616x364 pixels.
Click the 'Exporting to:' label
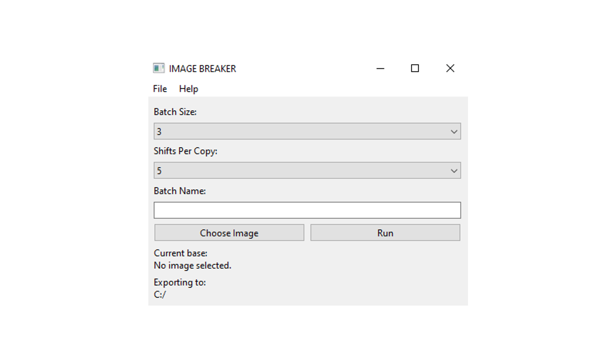click(x=179, y=282)
